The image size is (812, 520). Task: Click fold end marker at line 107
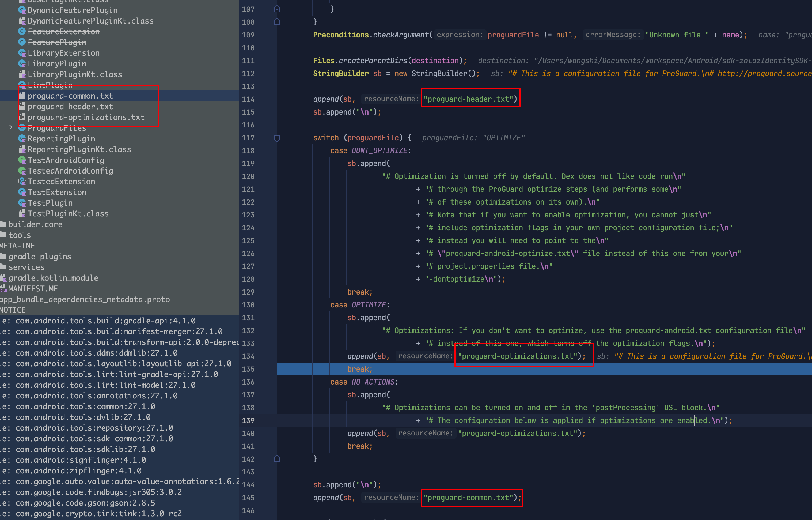(x=277, y=9)
